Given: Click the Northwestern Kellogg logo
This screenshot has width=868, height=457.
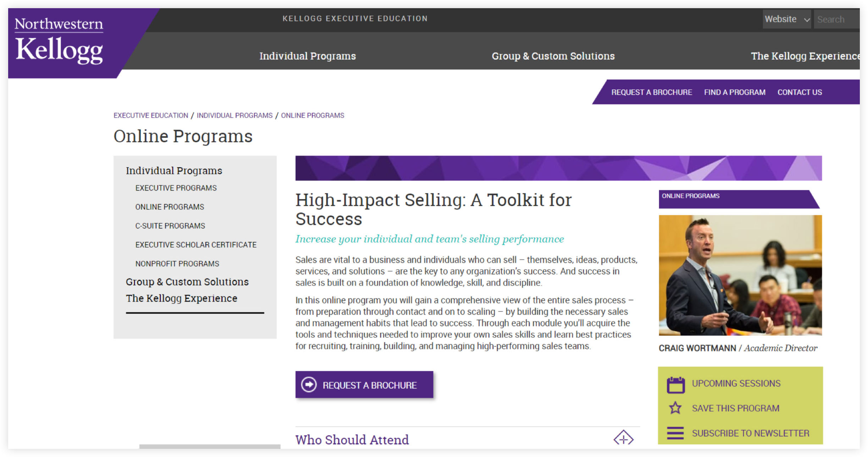Looking at the screenshot, I should click(59, 41).
